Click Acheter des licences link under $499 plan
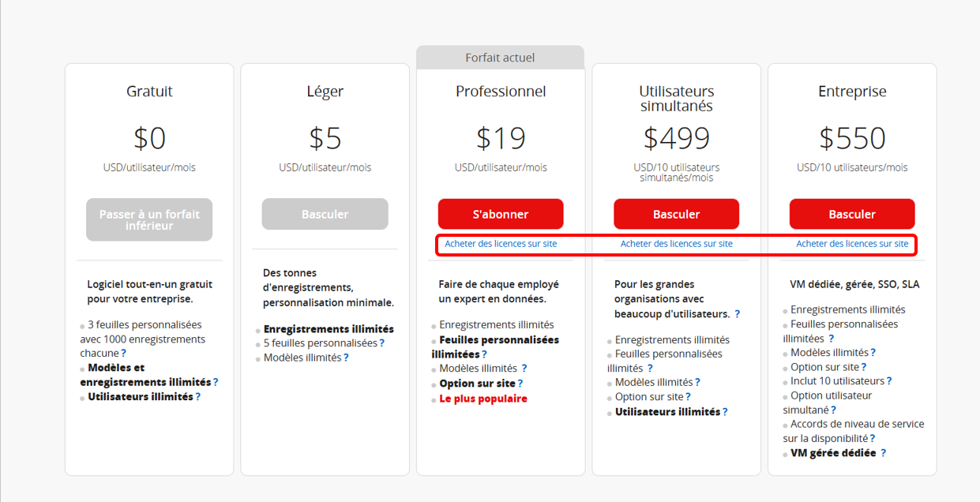 (x=677, y=244)
